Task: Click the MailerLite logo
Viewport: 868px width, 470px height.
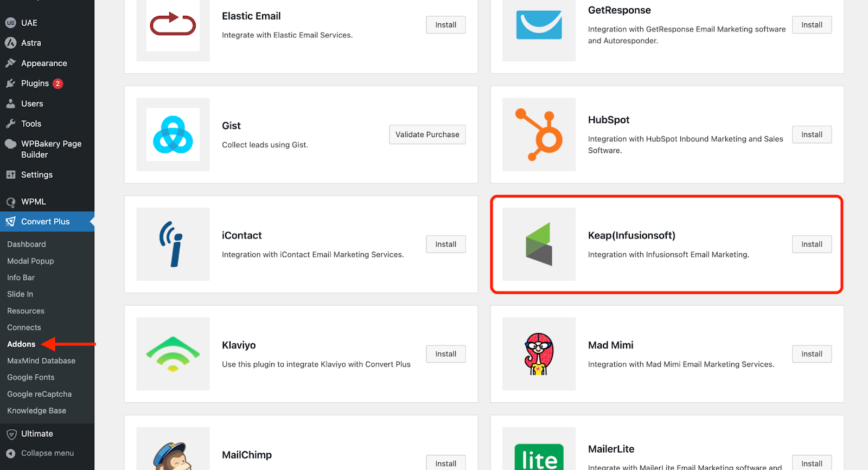Action: pos(539,456)
